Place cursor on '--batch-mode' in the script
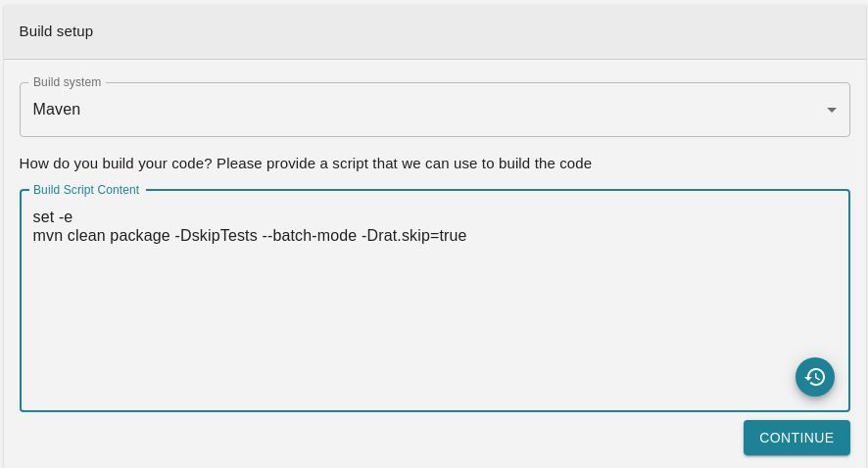868x468 pixels. point(310,236)
